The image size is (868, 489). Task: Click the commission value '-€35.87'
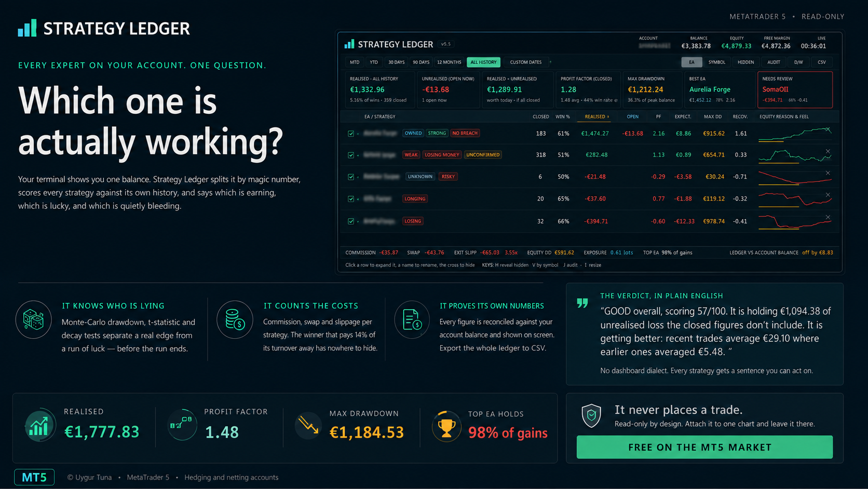coord(389,253)
